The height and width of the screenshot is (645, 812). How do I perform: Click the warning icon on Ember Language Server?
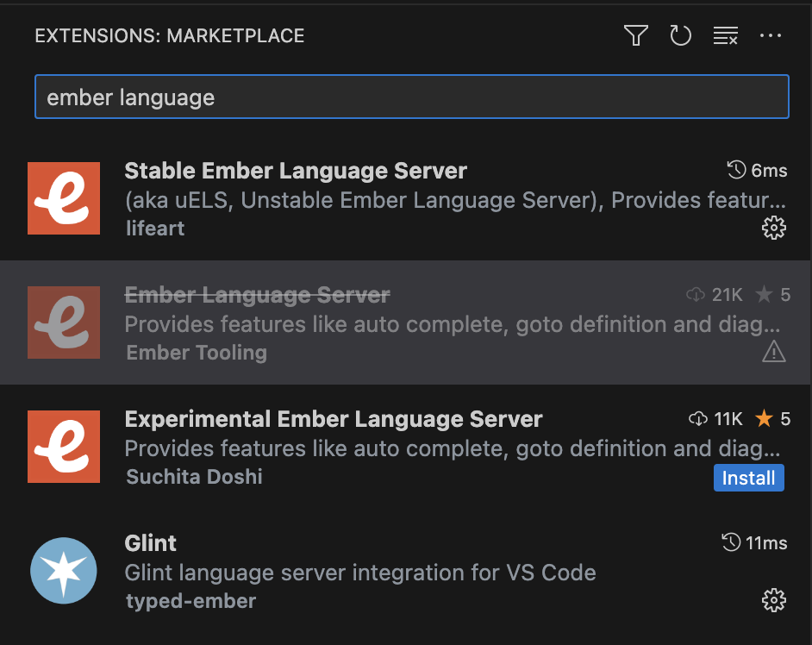(774, 352)
